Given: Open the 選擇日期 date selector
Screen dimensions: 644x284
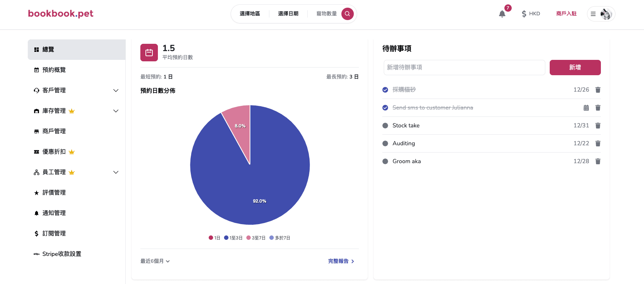Looking at the screenshot, I should [x=288, y=14].
